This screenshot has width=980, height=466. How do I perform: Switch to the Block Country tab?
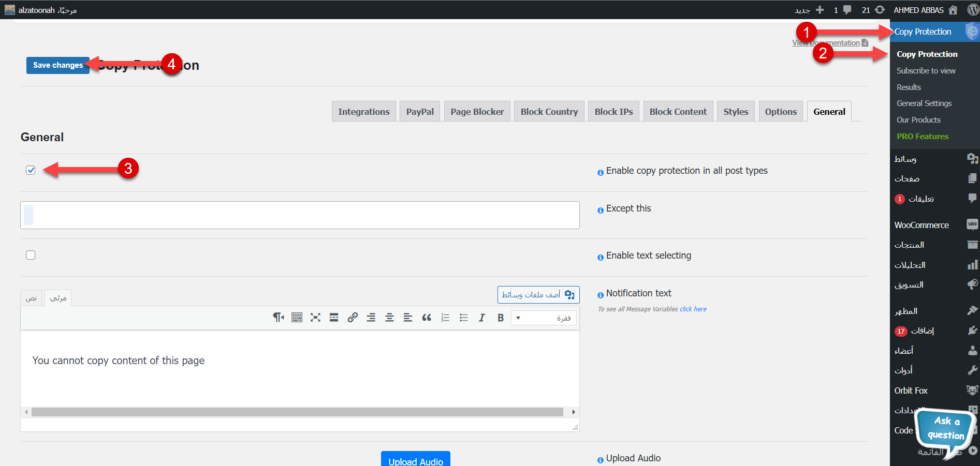pos(549,112)
